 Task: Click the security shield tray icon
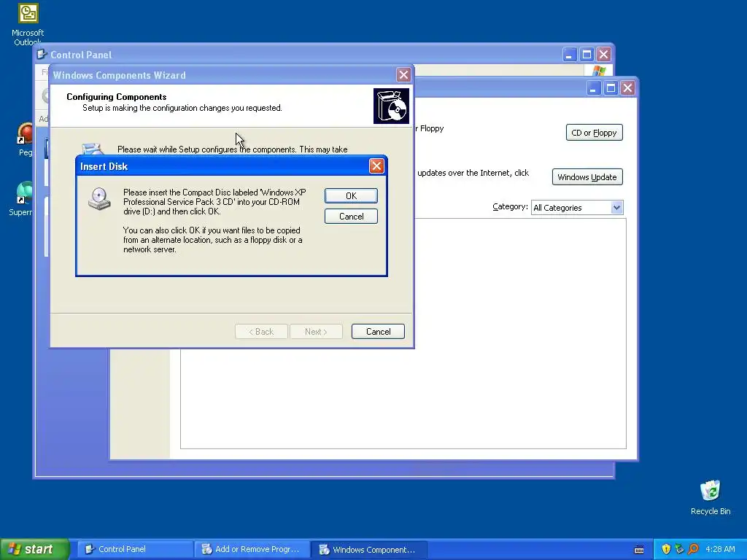[x=665, y=549]
